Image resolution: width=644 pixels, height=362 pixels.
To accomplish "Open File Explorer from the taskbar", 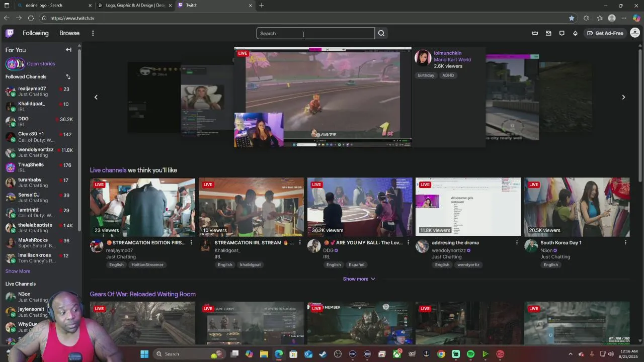I will 264,354.
